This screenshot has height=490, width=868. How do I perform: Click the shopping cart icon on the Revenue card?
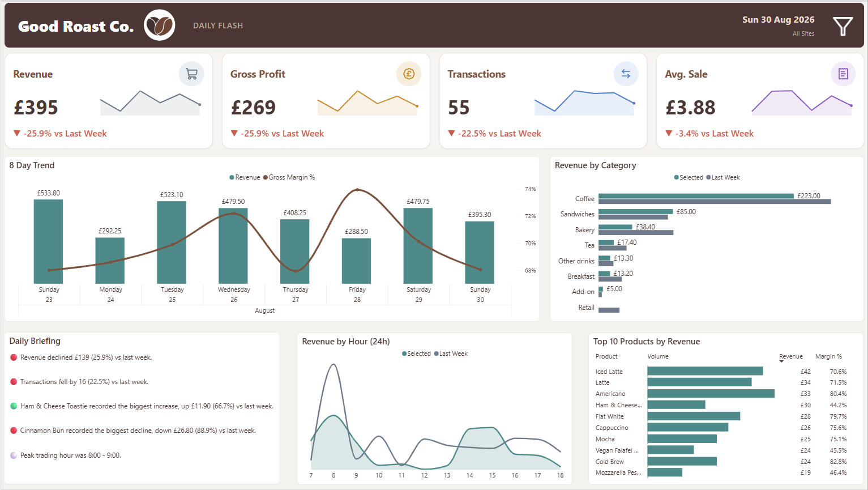point(191,74)
